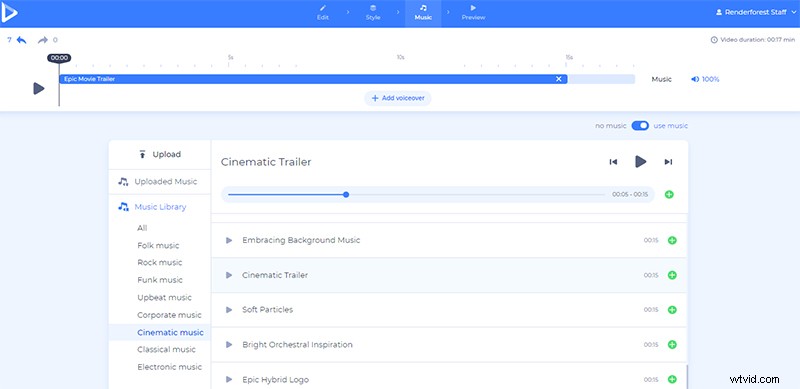Screen dimensions: 800x389
Task: Redo the undone action
Action: coord(43,40)
